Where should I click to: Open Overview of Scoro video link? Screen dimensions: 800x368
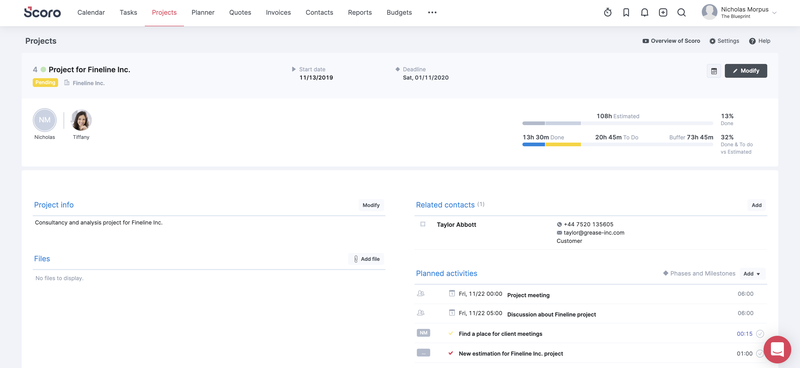pyautogui.click(x=671, y=41)
